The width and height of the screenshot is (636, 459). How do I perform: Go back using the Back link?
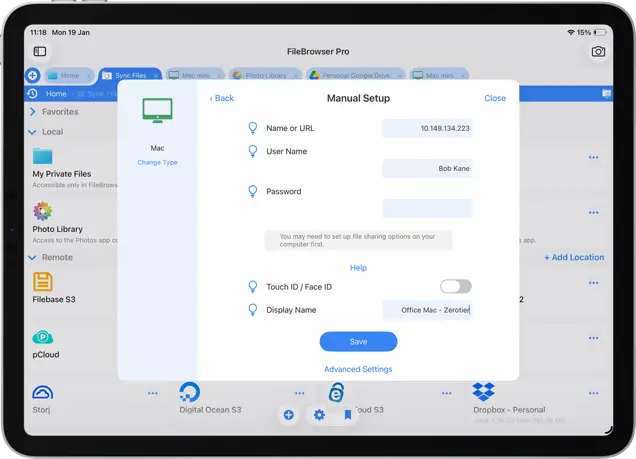pyautogui.click(x=222, y=98)
